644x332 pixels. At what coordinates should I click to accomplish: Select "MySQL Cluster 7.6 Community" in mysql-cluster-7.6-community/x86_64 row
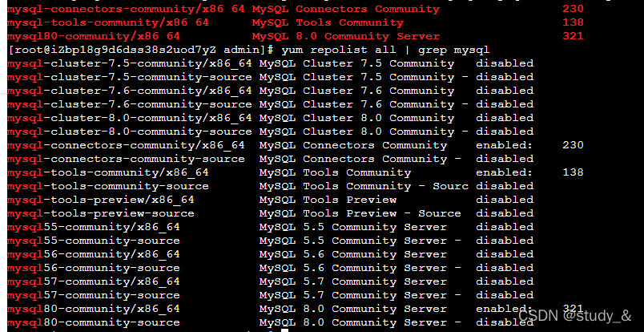[356, 91]
